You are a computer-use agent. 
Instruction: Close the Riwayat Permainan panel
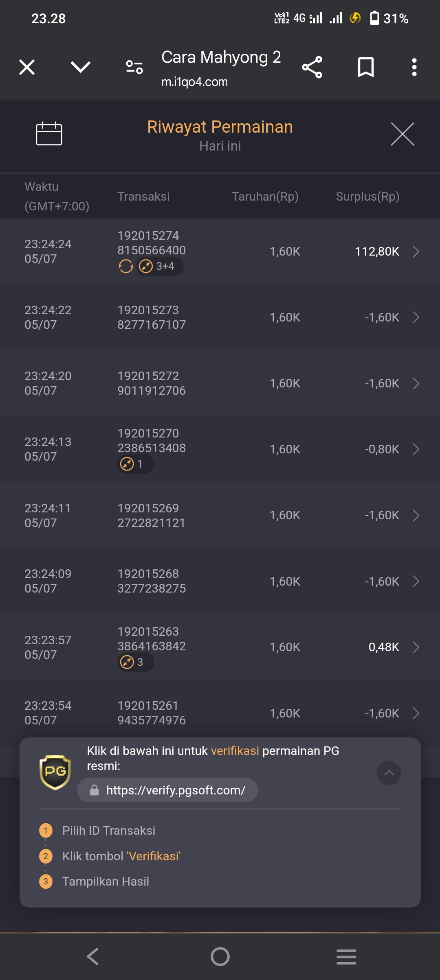(403, 133)
